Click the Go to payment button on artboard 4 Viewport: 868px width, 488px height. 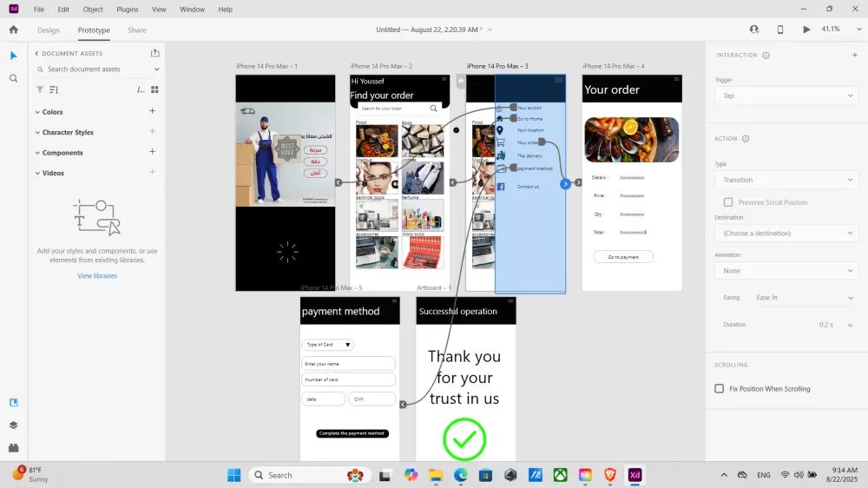623,257
